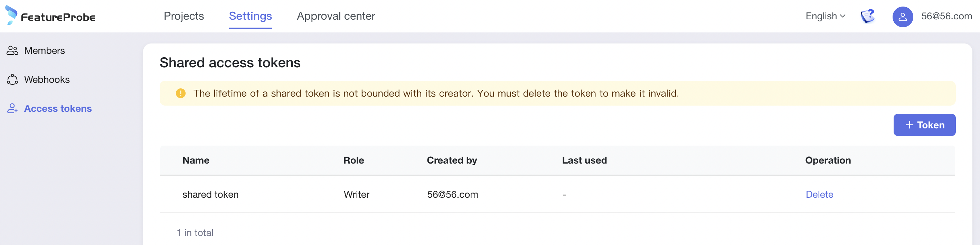Screen dimensions: 980x245
Task: Click the Members people icon in sidebar
Action: tap(12, 50)
